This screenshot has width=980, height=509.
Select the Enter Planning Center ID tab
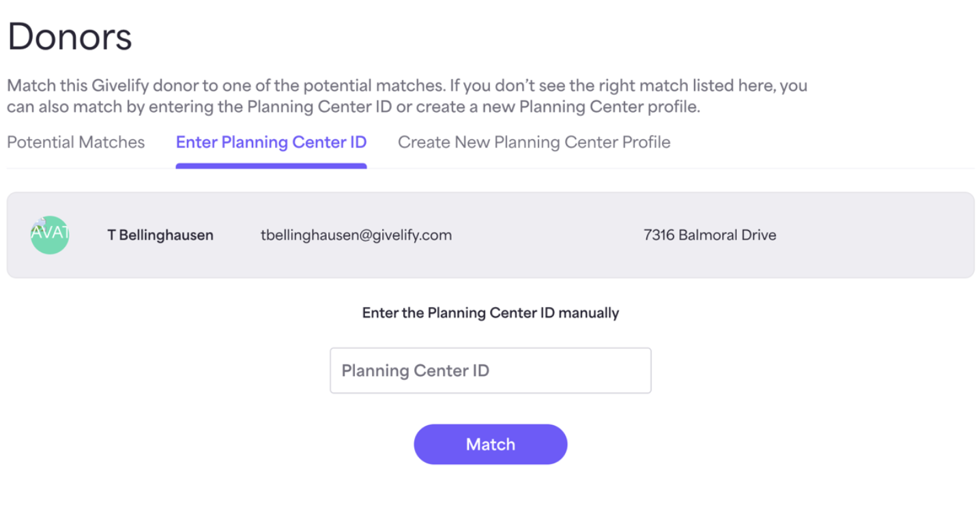(x=271, y=142)
